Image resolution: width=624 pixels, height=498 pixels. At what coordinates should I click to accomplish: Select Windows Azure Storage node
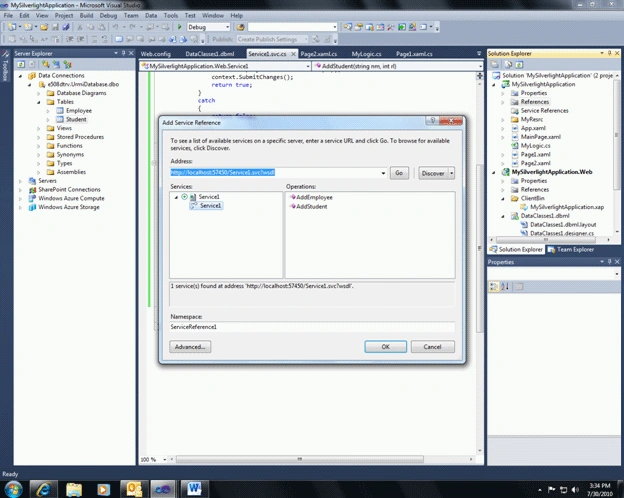pyautogui.click(x=69, y=207)
